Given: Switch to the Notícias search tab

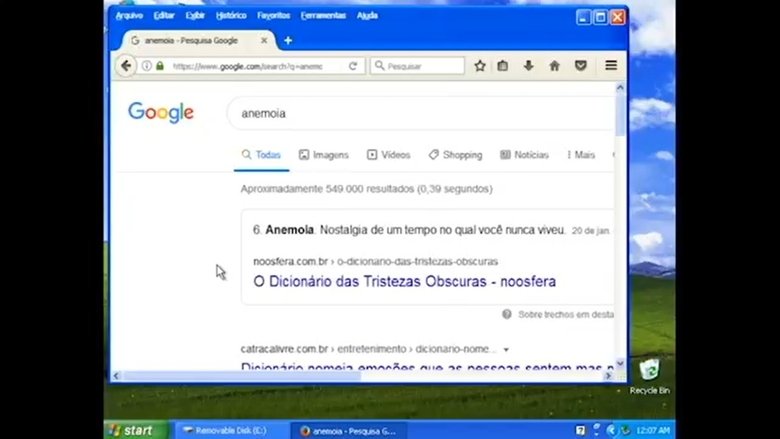Looking at the screenshot, I should tap(524, 155).
